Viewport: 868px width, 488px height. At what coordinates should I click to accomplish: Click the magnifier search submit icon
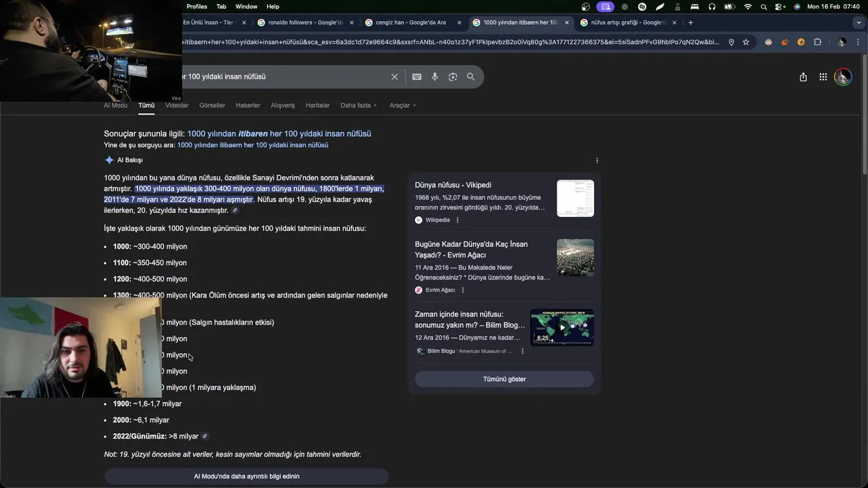point(471,77)
